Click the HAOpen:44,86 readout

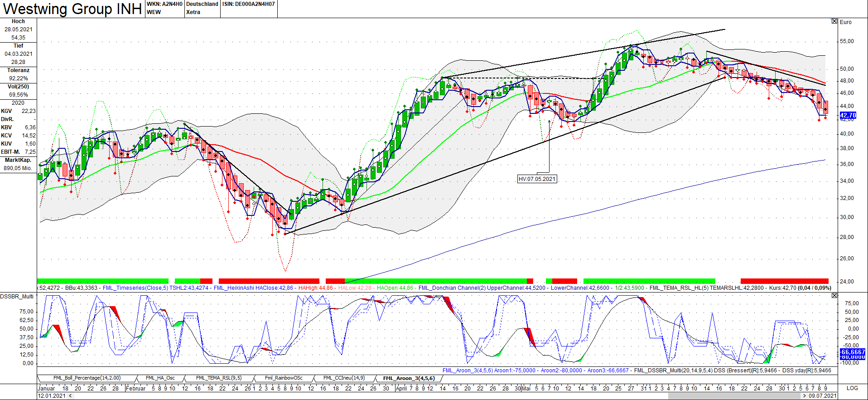click(x=395, y=288)
